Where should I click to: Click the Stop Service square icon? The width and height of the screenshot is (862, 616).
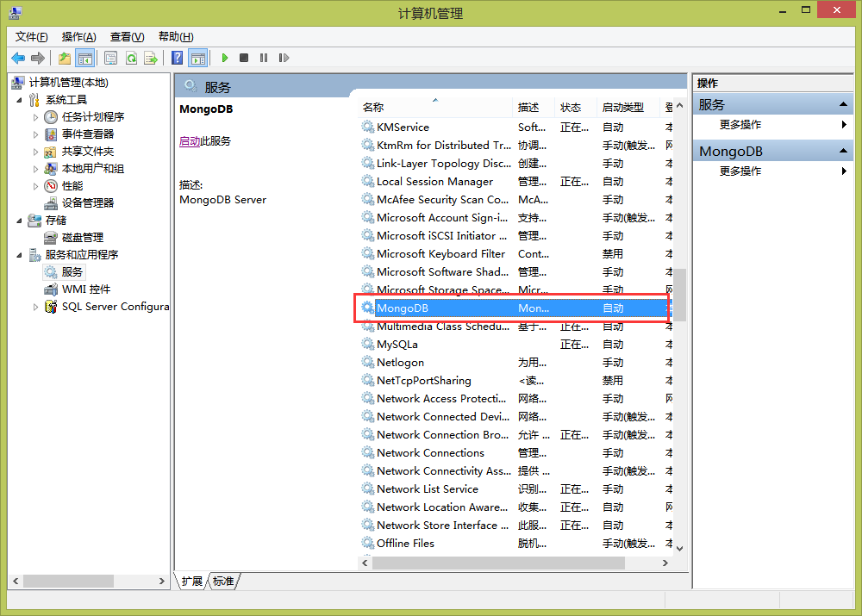click(244, 58)
